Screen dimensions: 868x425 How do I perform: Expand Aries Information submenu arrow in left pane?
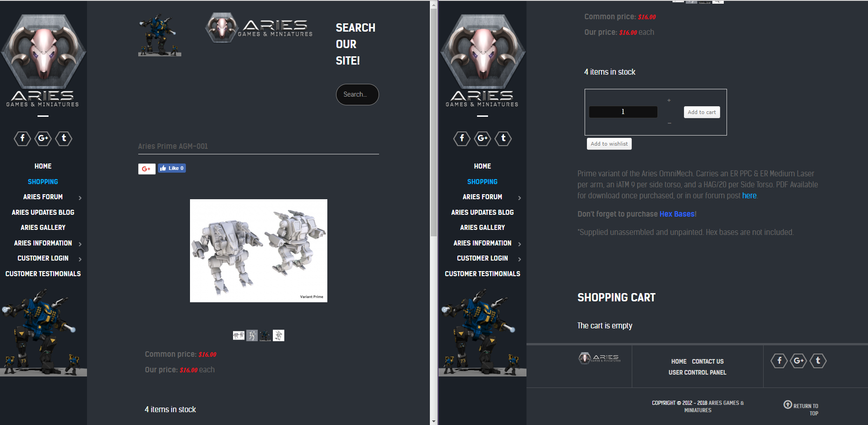(x=80, y=244)
